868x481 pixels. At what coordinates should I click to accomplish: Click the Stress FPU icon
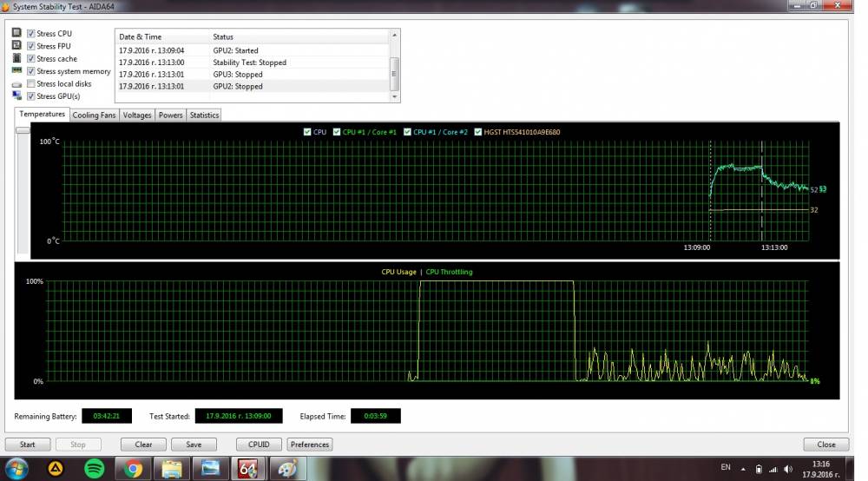(x=16, y=45)
